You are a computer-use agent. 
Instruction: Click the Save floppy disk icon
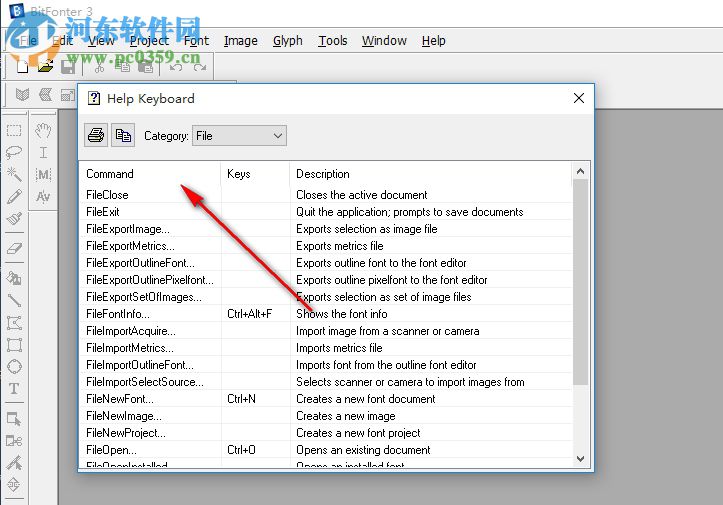(68, 67)
